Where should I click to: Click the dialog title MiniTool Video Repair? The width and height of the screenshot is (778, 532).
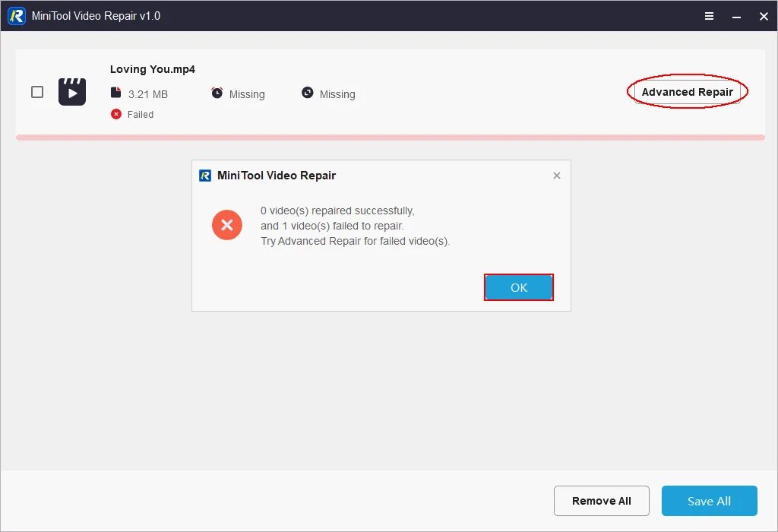click(x=277, y=176)
